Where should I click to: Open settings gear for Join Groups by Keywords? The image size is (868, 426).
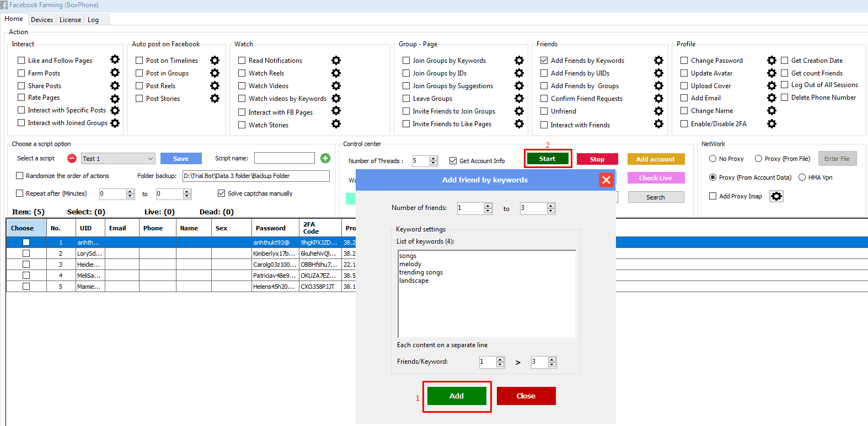pos(519,60)
